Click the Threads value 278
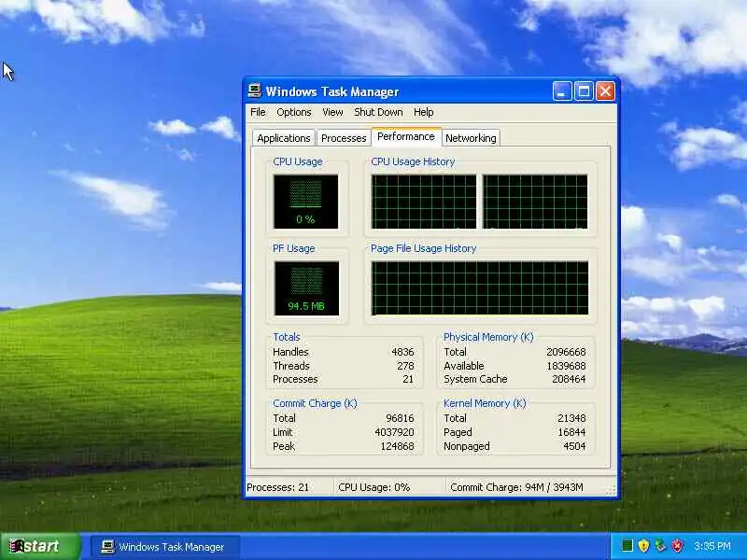This screenshot has height=560, width=747. 405,366
